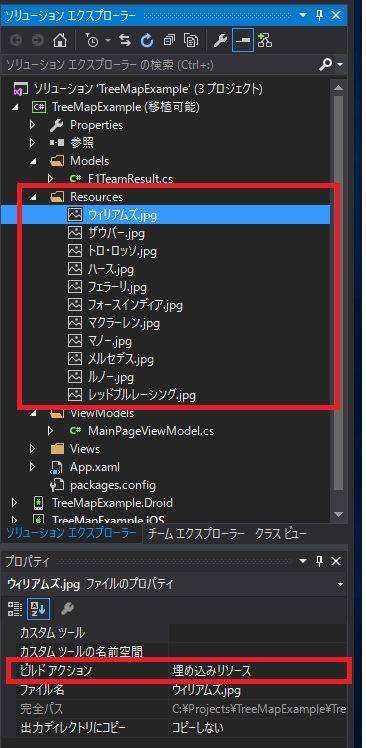Viewport: 366px width, 748px height.
Task: Select レッドブルレーシング.jpg file
Action: [142, 395]
